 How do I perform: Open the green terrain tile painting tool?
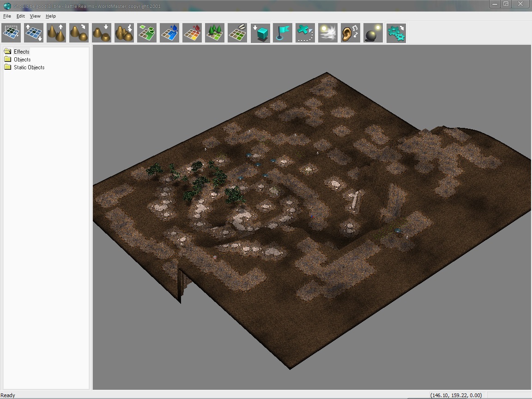point(147,33)
